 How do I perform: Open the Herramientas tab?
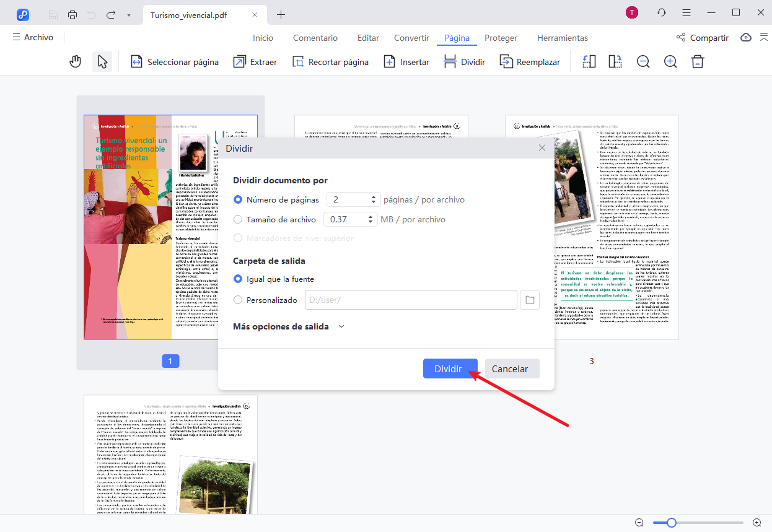[x=562, y=38]
